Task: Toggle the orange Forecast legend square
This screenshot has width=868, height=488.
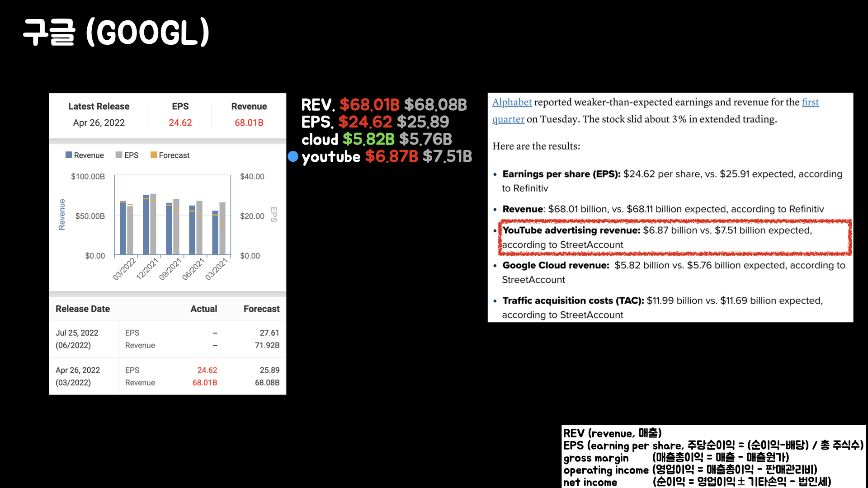Action: (x=154, y=155)
